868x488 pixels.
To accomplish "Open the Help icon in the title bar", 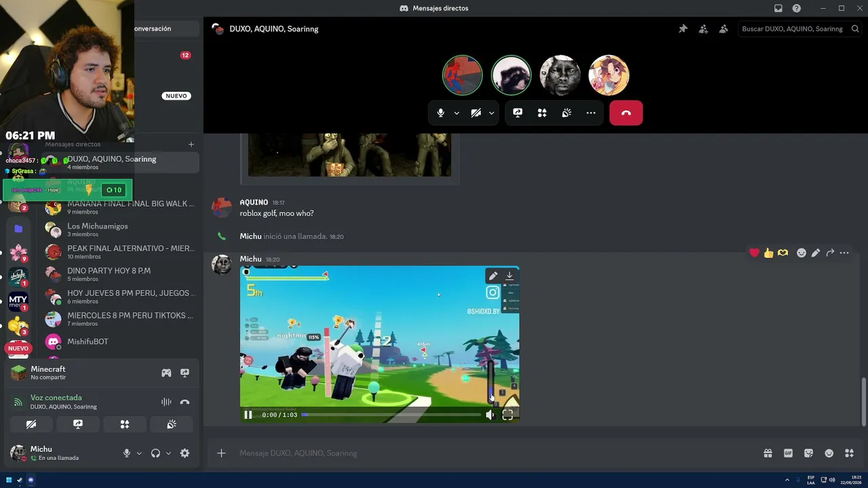I will pos(797,8).
